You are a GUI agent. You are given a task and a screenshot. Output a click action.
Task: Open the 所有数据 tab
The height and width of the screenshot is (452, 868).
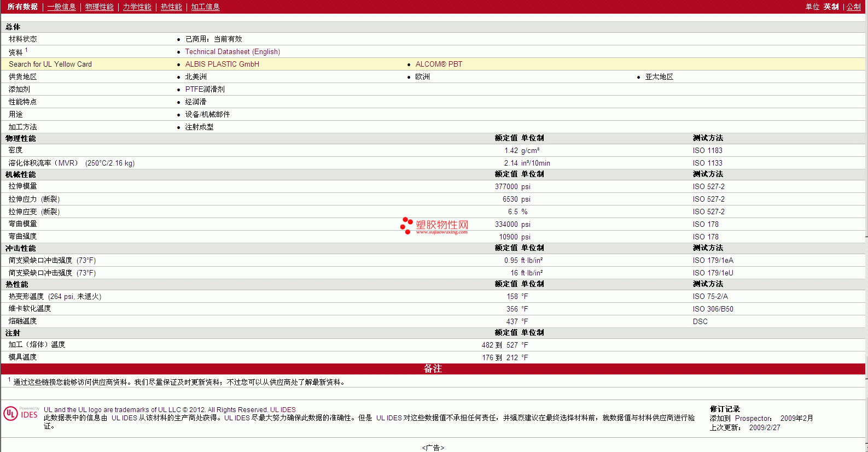click(x=22, y=7)
